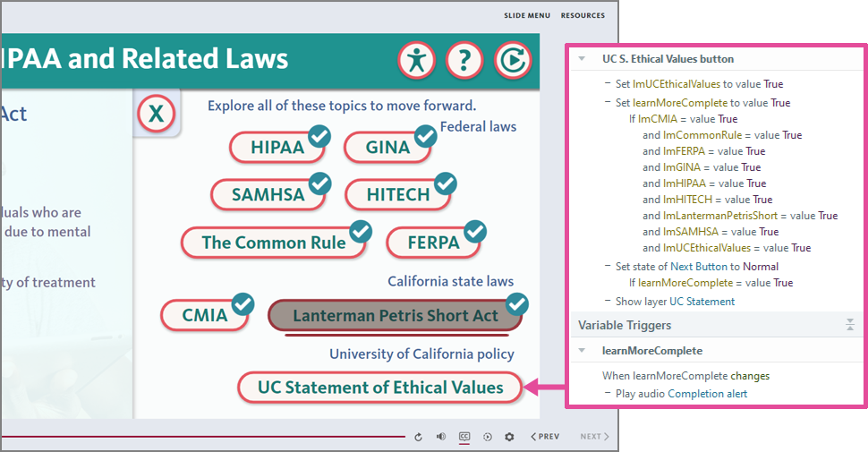Viewport: 868px width, 452px height.
Task: Collapse the Variable Triggers section icon
Action: click(x=850, y=325)
